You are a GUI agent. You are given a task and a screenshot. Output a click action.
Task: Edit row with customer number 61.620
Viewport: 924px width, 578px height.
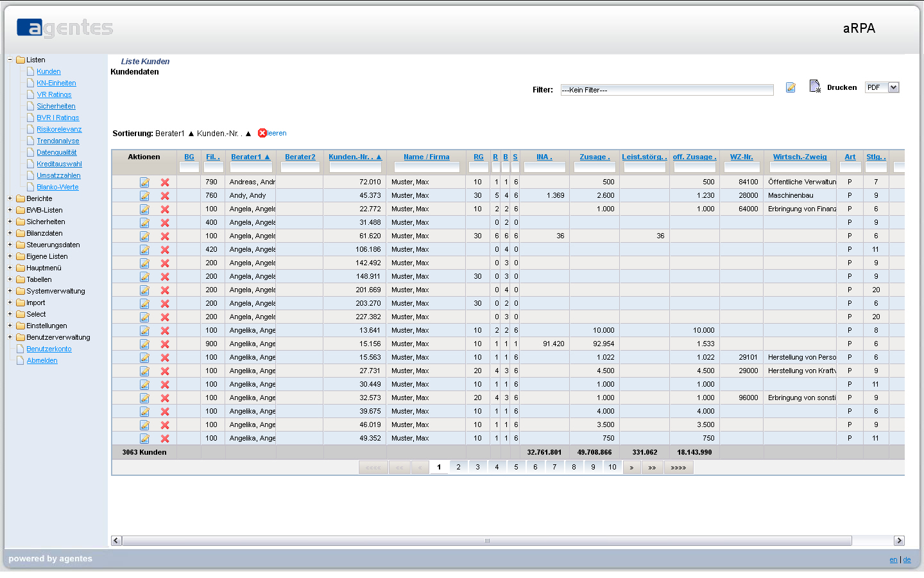pyautogui.click(x=144, y=236)
